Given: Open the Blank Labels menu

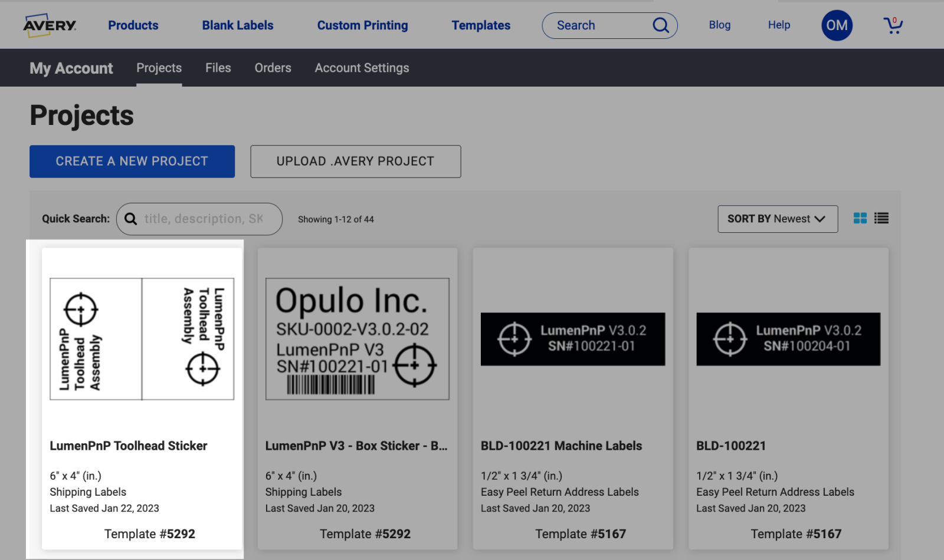Looking at the screenshot, I should [238, 25].
